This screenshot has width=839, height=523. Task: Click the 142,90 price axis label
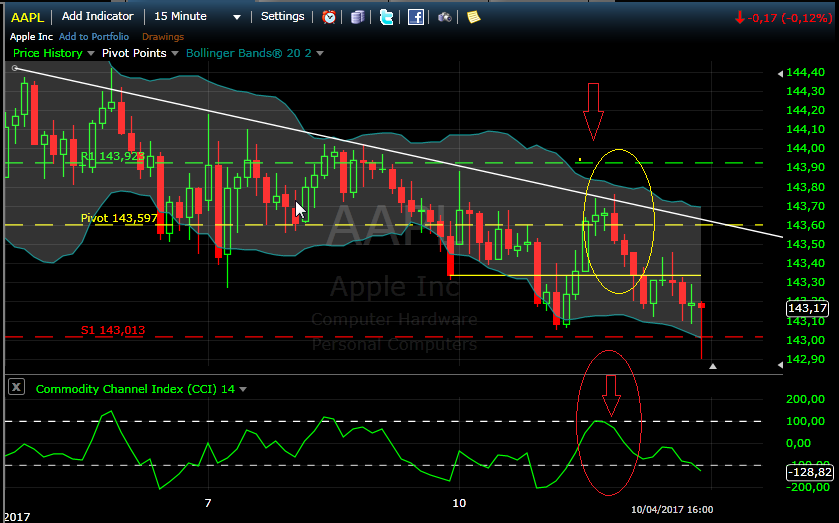[x=805, y=359]
